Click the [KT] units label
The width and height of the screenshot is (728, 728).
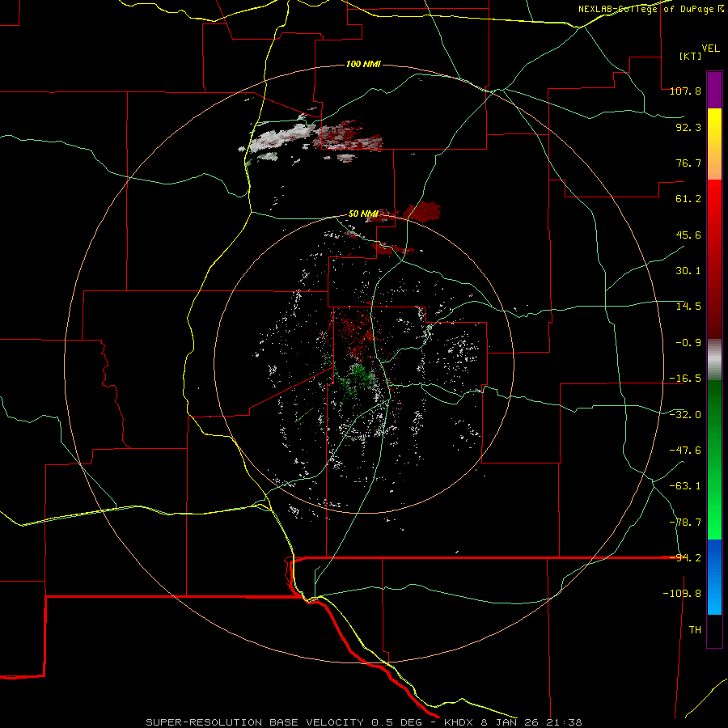coord(690,56)
